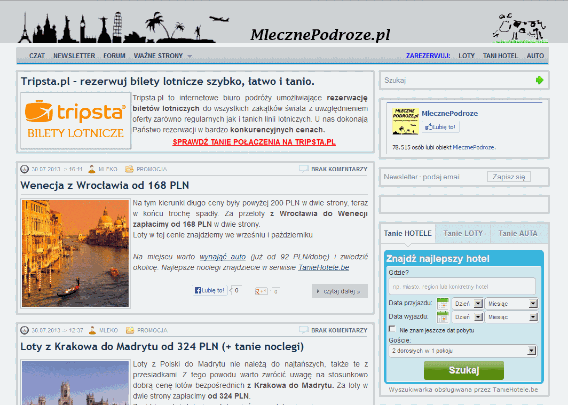Viewport: 568px width, 405px height.
Task: Click BRAK KOMENTARZY on the Wenecja post
Action: [x=339, y=169]
